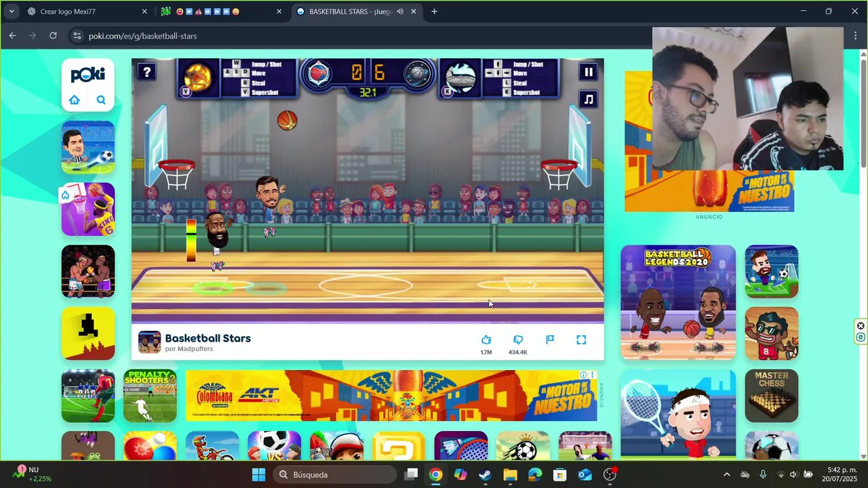Screen dimensions: 868x488
Task: Open the free kick soccer game tile
Action: [x=88, y=396]
